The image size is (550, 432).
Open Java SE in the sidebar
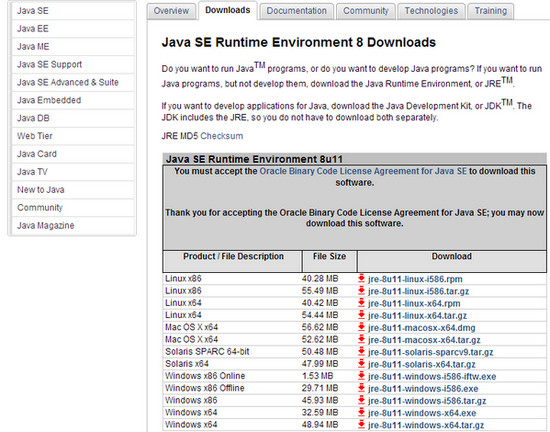point(73,11)
